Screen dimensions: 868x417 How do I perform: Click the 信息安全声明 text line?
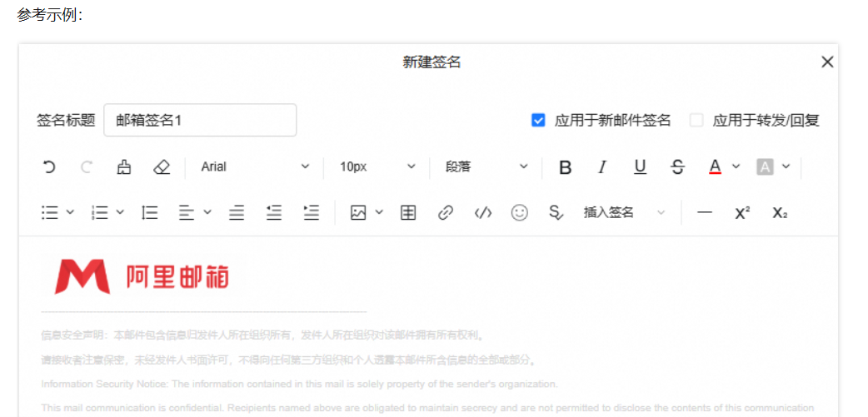(x=263, y=335)
